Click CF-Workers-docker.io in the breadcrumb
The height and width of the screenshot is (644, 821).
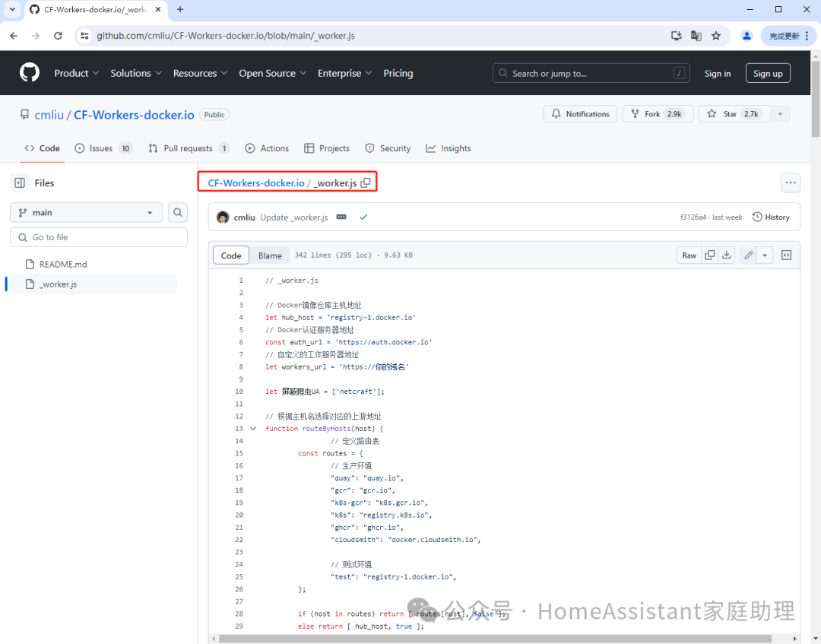coord(256,182)
